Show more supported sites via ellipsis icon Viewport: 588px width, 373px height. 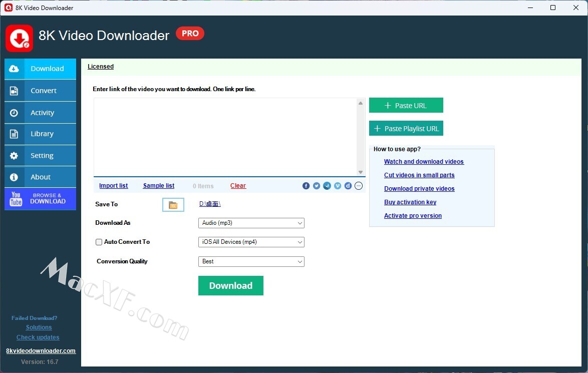(x=359, y=186)
